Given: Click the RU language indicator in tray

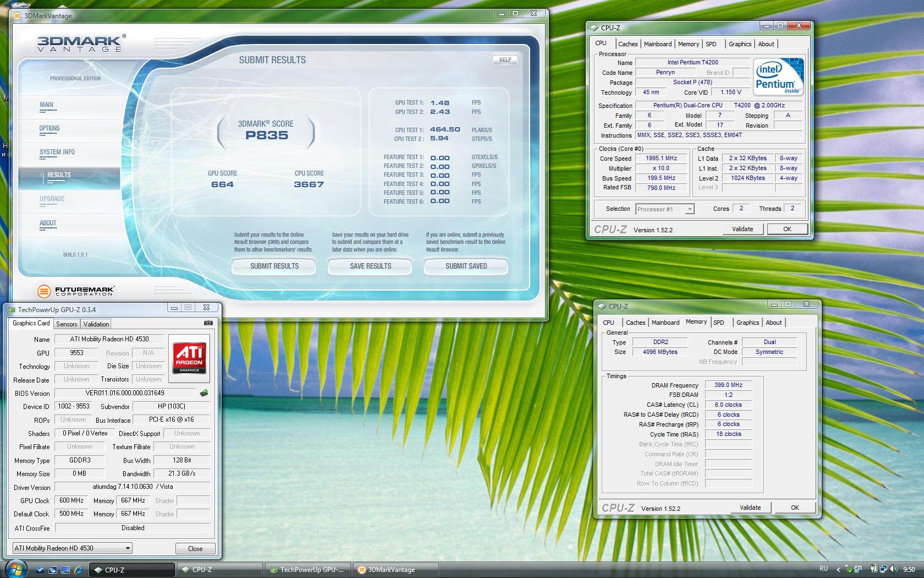Looking at the screenshot, I should (x=823, y=569).
